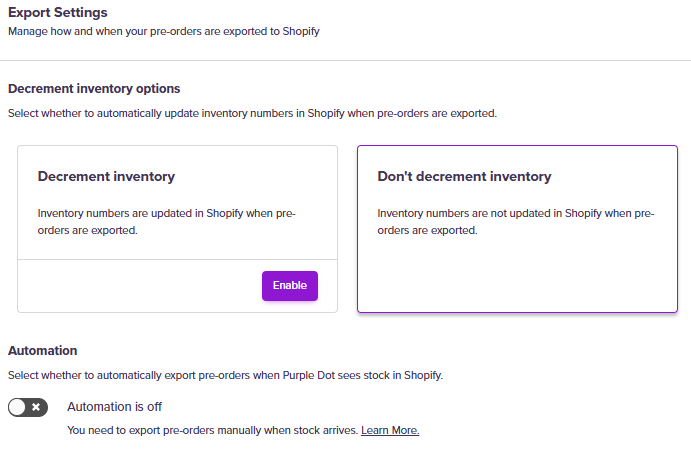Click the Export Settings page heading

click(x=58, y=12)
